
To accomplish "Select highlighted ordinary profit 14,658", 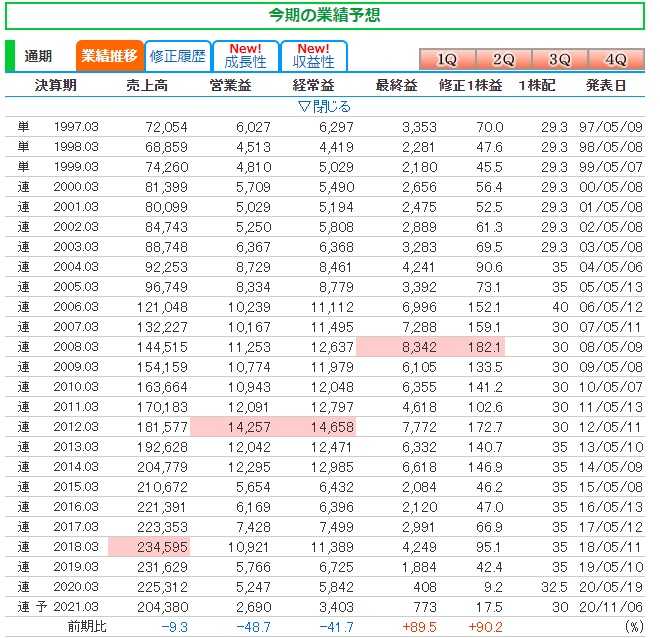I will (333, 427).
